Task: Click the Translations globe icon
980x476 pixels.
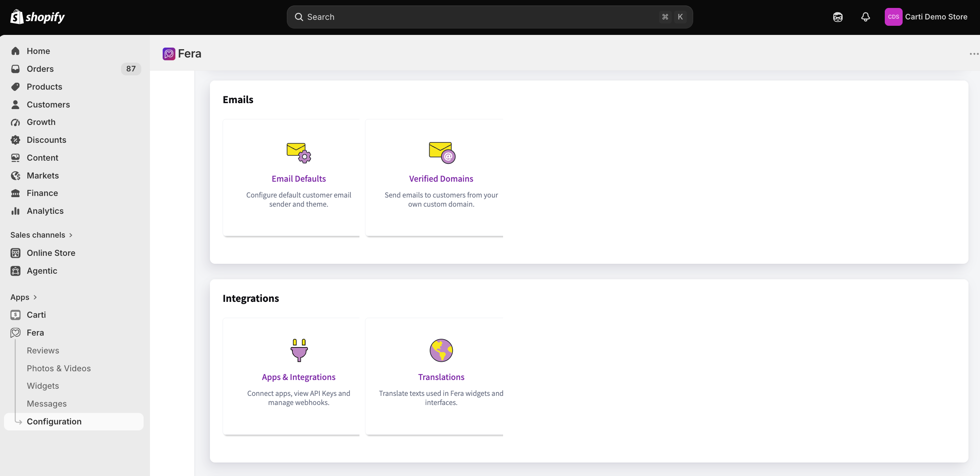Action: pyautogui.click(x=441, y=350)
